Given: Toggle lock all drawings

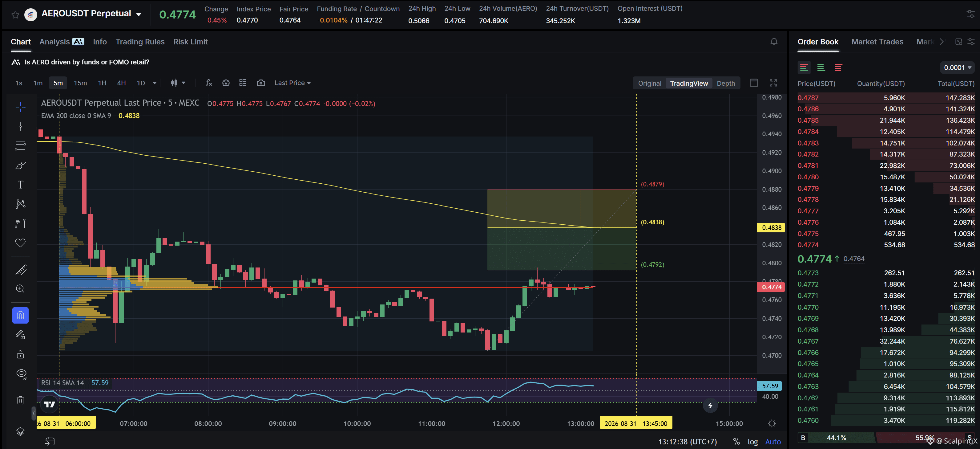Looking at the screenshot, I should click(x=21, y=355).
